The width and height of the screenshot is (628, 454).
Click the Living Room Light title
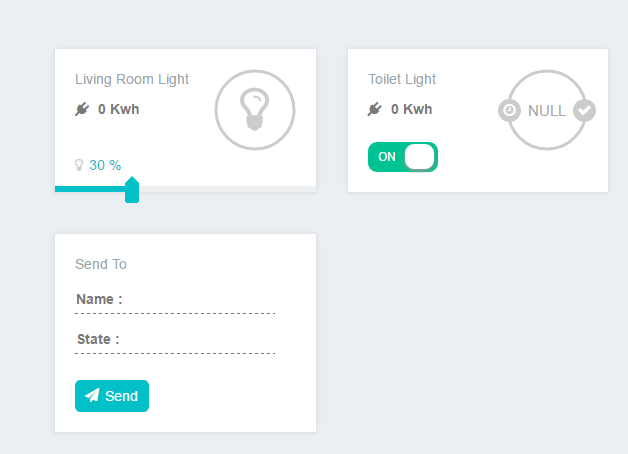[x=132, y=79]
